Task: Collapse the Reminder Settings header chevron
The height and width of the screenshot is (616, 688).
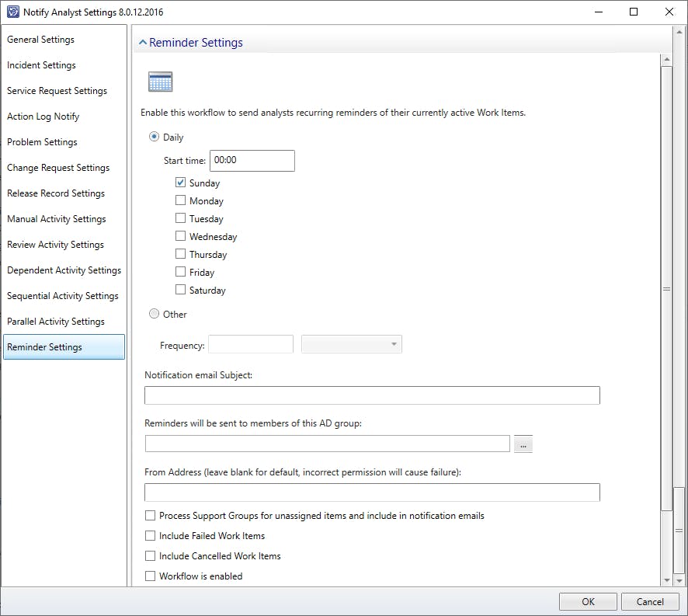Action: tap(143, 43)
